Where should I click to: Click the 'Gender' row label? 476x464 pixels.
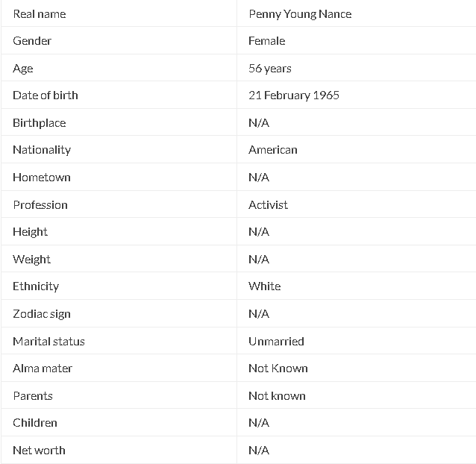click(32, 41)
